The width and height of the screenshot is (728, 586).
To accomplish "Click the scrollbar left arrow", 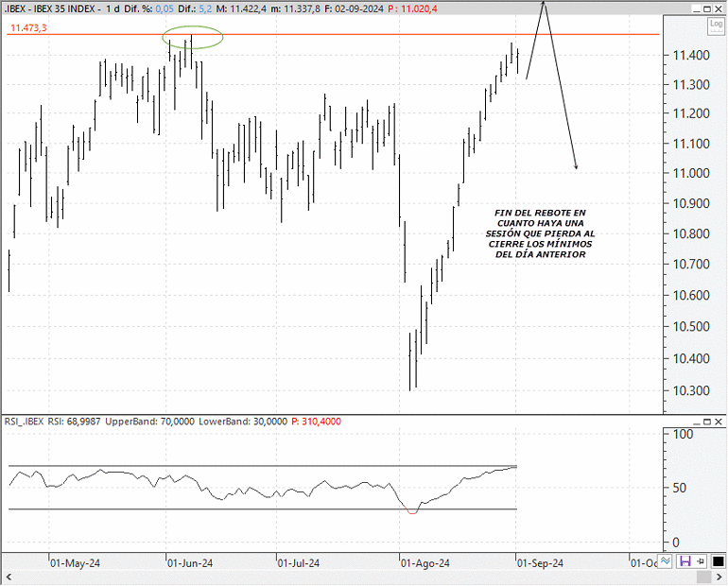I will [9, 577].
